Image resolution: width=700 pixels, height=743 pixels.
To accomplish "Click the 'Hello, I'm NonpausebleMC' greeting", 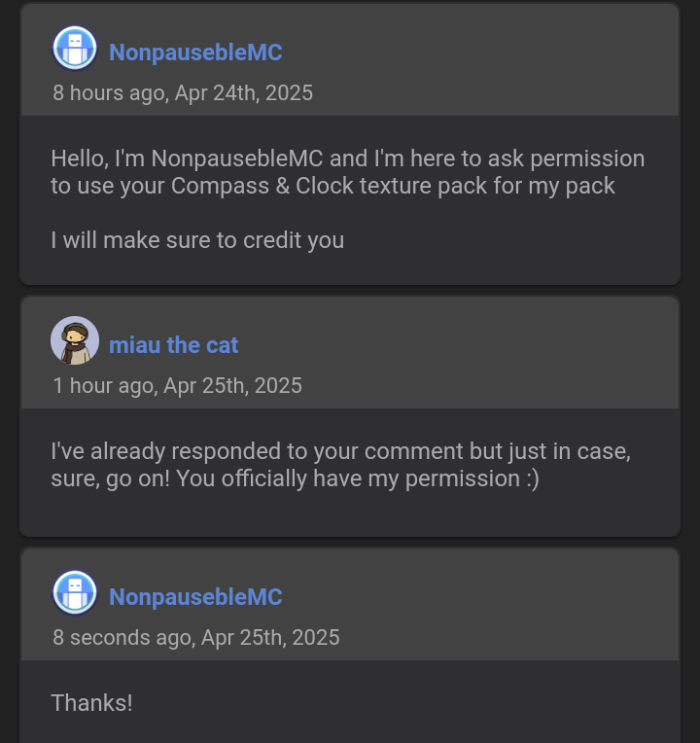I will click(x=187, y=159).
